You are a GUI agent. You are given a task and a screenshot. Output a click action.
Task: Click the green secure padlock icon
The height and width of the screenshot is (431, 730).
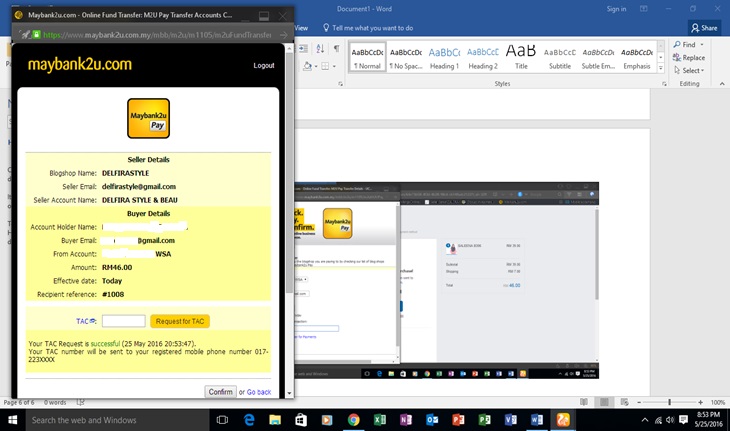pyautogui.click(x=36, y=34)
